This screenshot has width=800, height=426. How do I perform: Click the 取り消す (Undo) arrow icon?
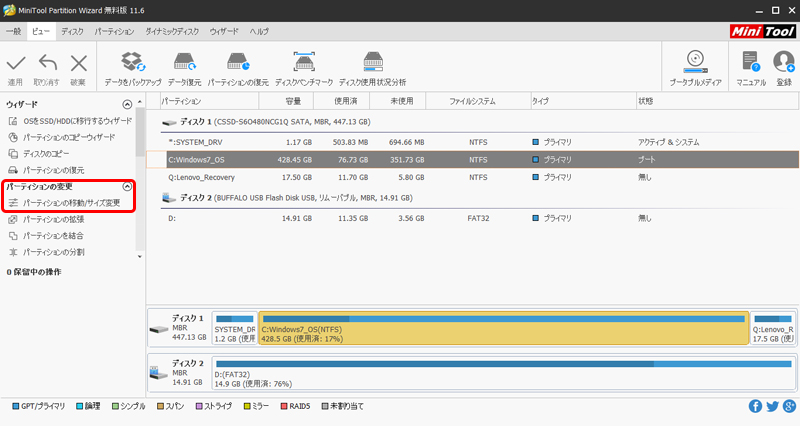tap(47, 63)
